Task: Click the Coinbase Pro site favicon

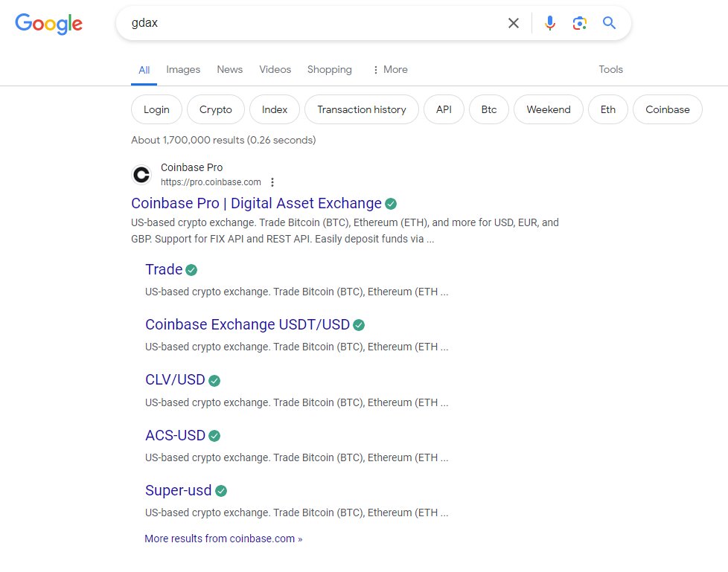Action: pos(141,175)
